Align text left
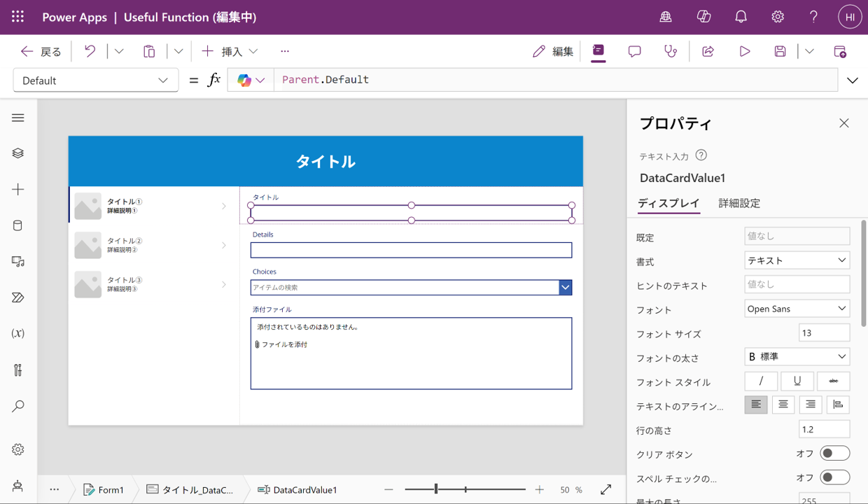The height and width of the screenshot is (504, 868). [x=756, y=405]
